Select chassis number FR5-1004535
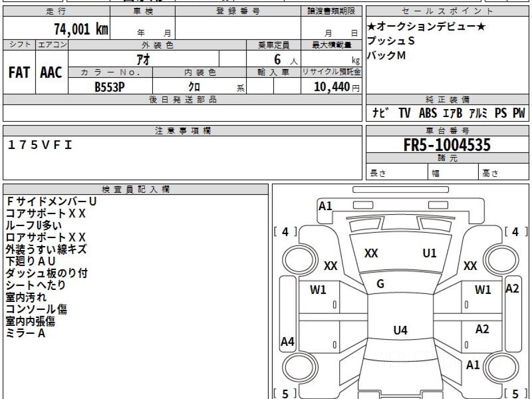This screenshot has height=399, width=532. coord(447,145)
